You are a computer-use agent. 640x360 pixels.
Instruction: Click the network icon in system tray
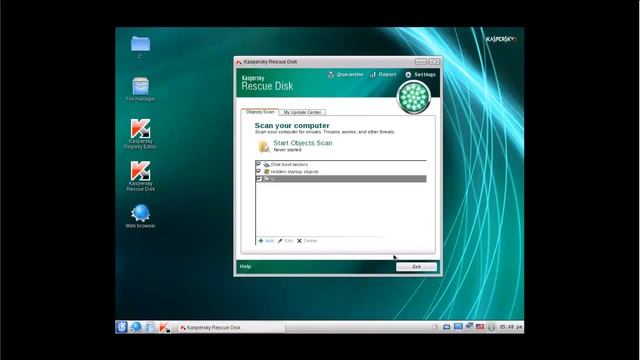[469, 327]
